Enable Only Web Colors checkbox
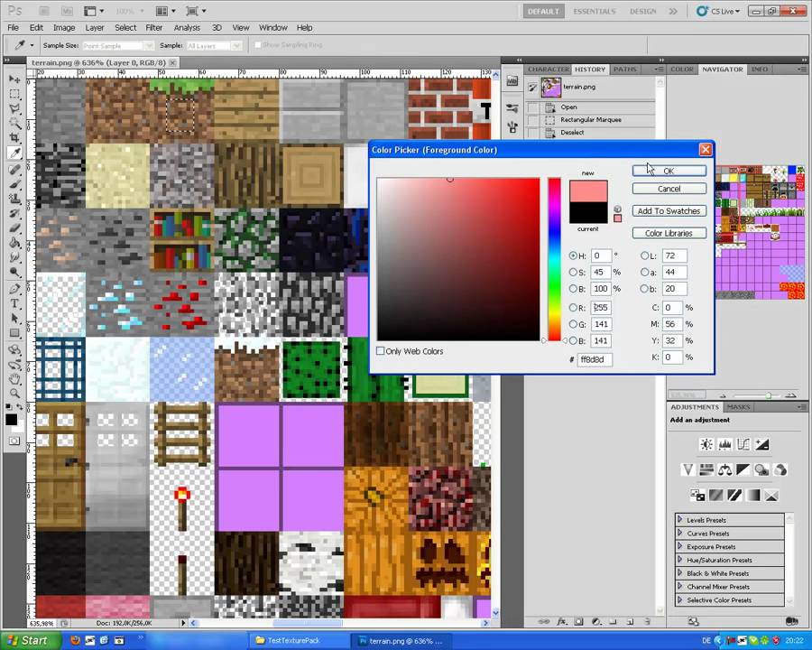This screenshot has width=812, height=650. click(x=380, y=351)
